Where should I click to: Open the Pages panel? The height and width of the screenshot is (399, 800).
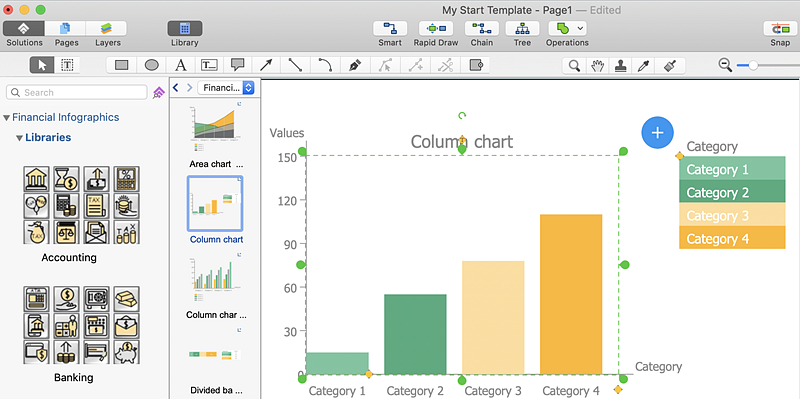coord(66,28)
